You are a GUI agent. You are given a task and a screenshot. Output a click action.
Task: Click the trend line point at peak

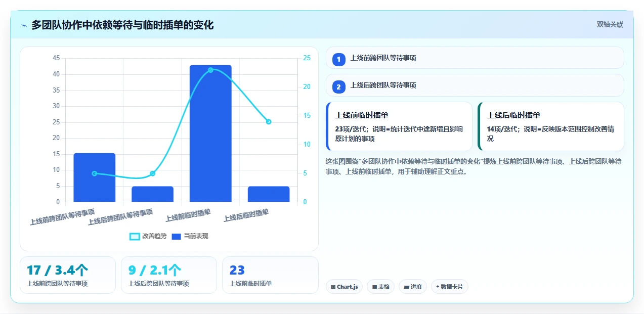coord(210,70)
